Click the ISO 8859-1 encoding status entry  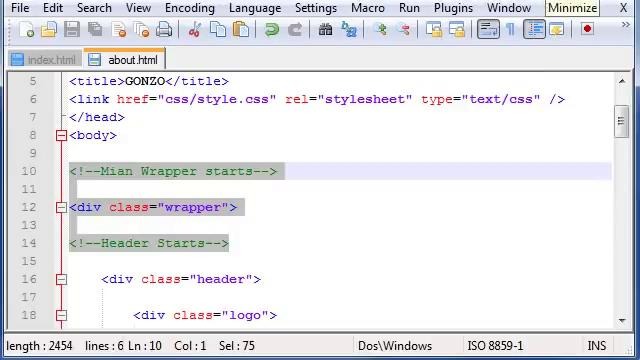click(495, 346)
